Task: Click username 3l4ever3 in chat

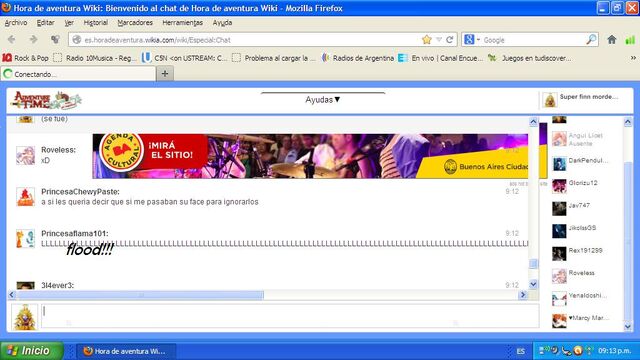Action: pyautogui.click(x=57, y=285)
